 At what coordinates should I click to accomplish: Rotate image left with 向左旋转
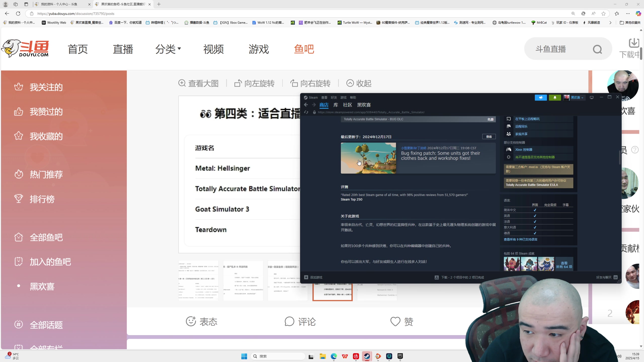(x=254, y=83)
